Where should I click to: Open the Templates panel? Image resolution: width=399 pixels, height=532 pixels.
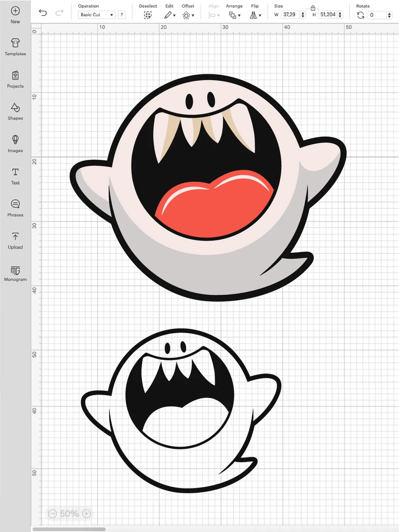15,43
